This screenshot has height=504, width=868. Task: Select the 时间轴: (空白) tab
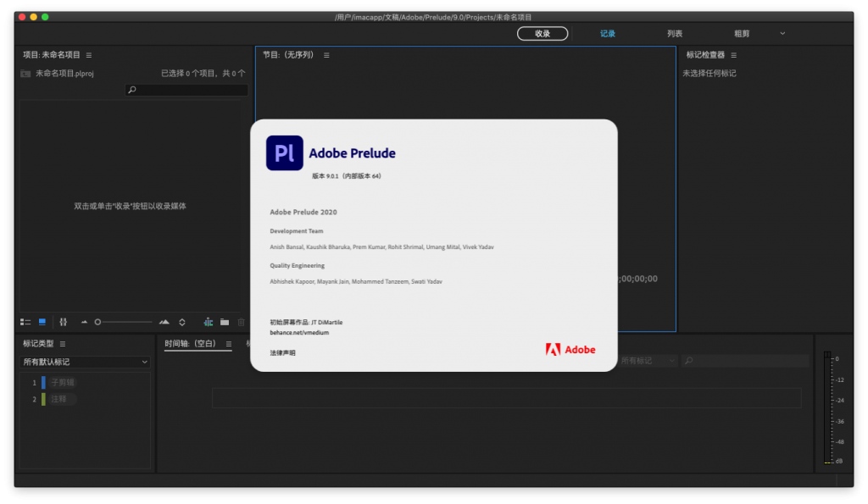pyautogui.click(x=190, y=344)
